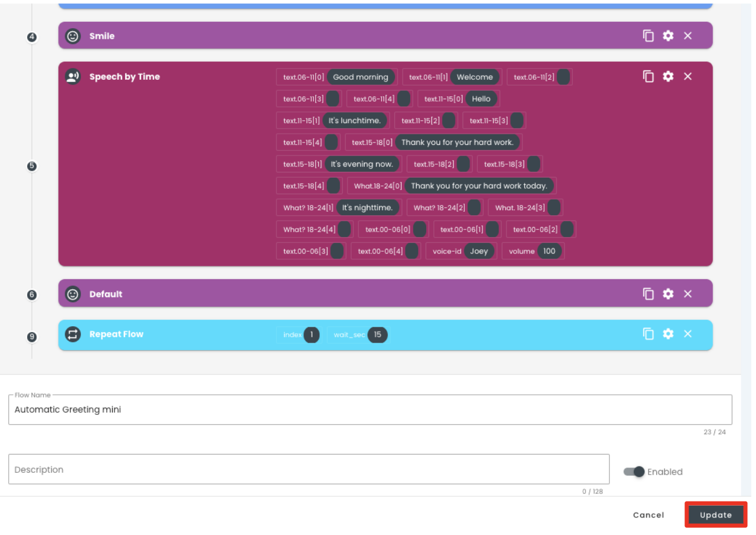Click the Repeat Flow loop icon
Screen dimensions: 756x535
coord(73,334)
